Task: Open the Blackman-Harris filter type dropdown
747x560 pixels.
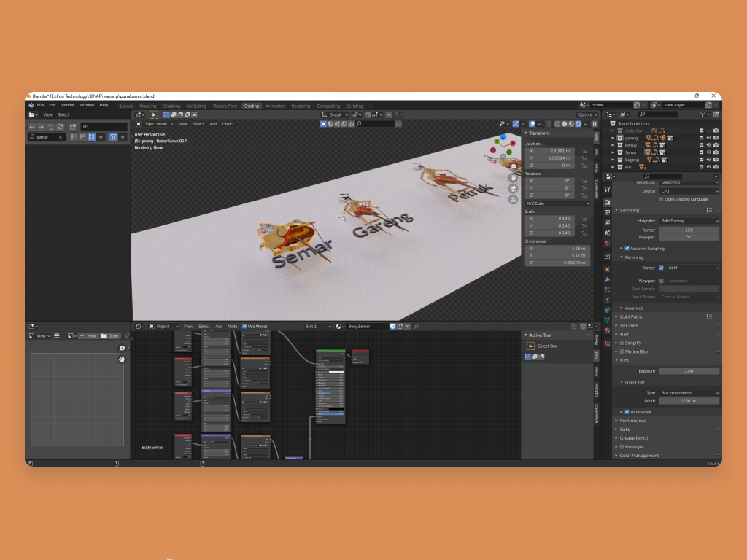Action: click(x=689, y=392)
